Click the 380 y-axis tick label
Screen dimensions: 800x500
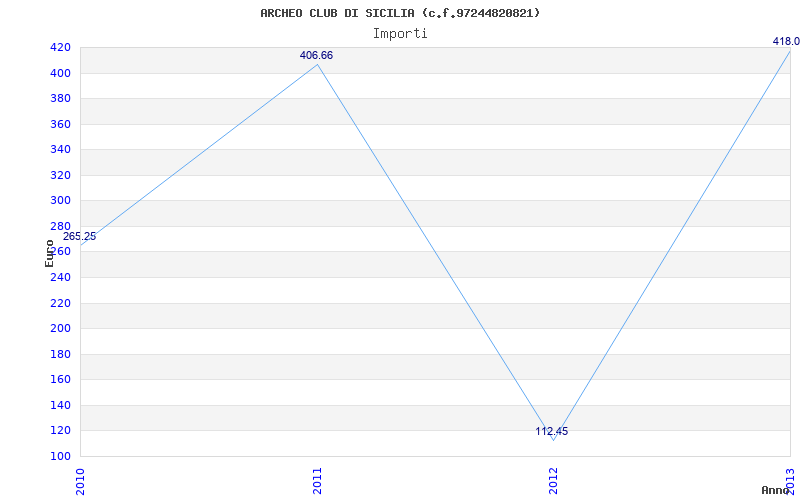(x=60, y=99)
